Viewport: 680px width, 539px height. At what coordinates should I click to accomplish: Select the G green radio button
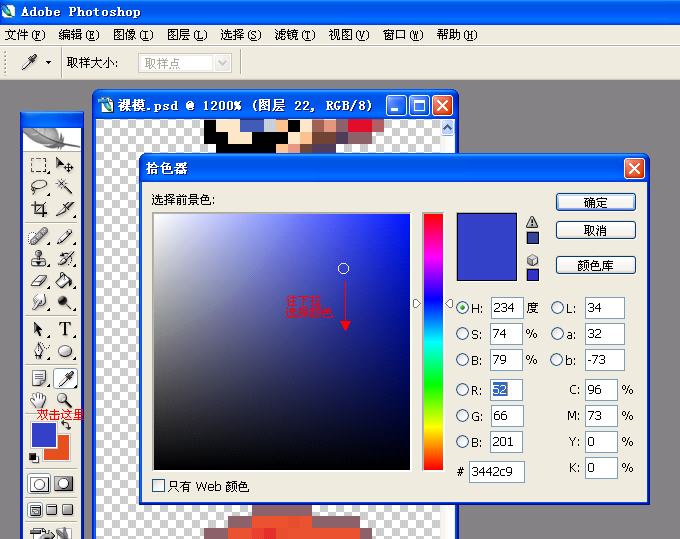462,416
